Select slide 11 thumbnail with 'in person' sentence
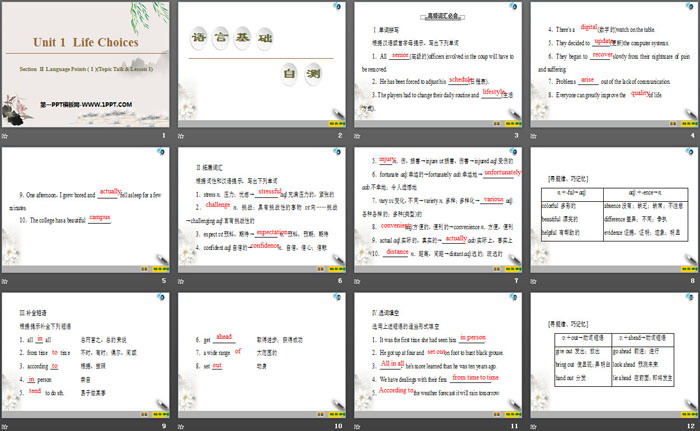Image resolution: width=700 pixels, height=431 pixels. [438, 355]
